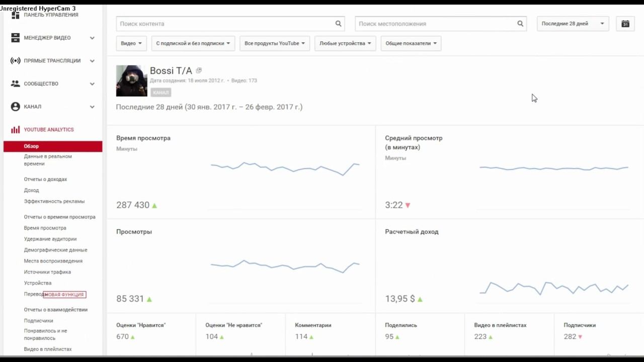Click the green arrow beside 85 331
The image size is (644, 362).
[x=149, y=299]
